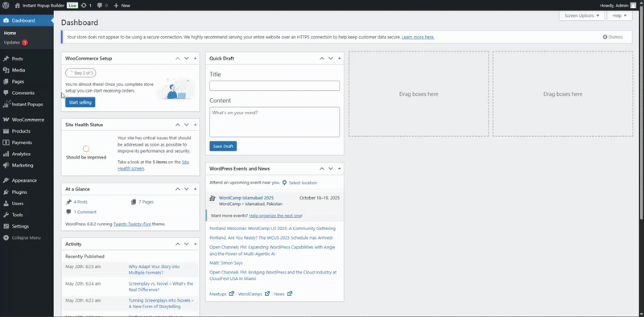Toggle WordPress Events and News panel collapse
Image resolution: width=644 pixels, height=317 pixels.
click(339, 168)
